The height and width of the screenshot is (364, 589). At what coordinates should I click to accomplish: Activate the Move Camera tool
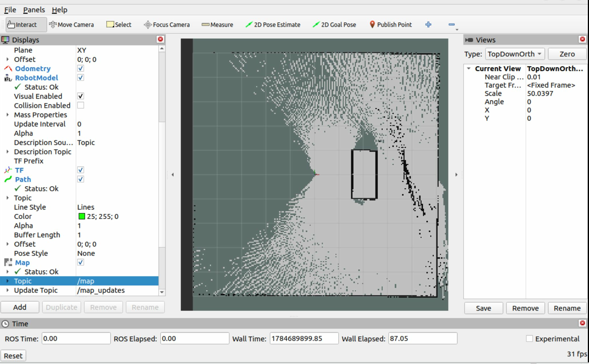click(x=72, y=25)
